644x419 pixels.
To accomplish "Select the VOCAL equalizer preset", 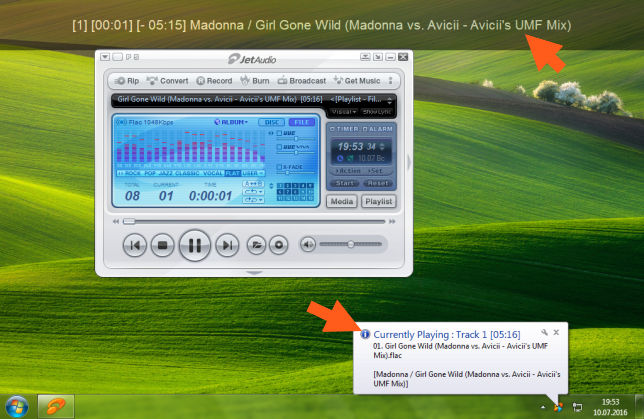I will pos(213,173).
